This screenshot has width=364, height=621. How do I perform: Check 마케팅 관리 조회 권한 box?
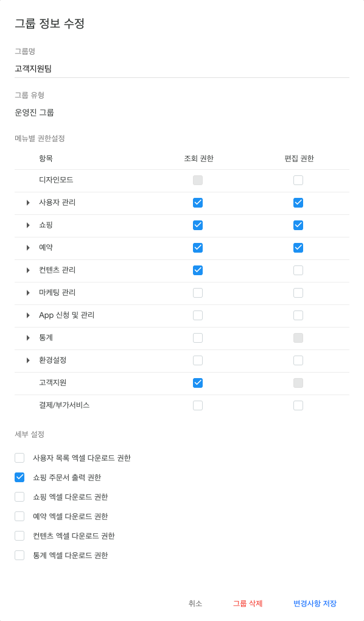[x=198, y=293]
